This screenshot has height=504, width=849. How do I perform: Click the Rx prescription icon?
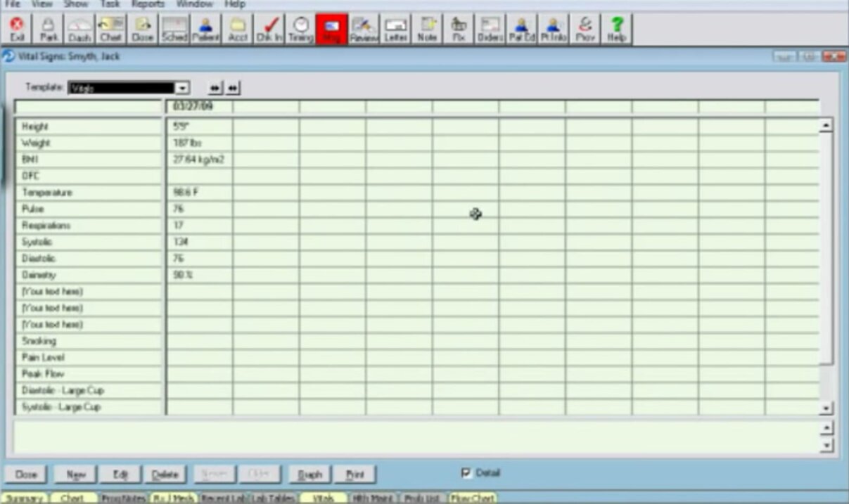[x=459, y=30]
